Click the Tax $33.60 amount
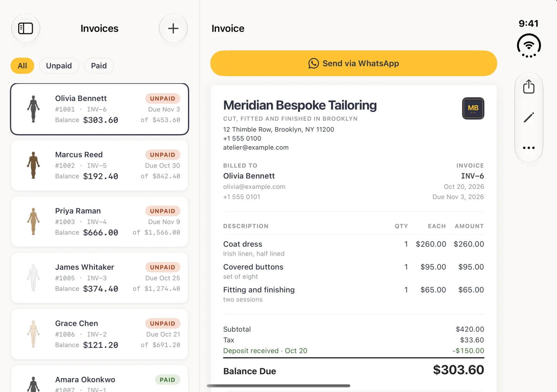 pyautogui.click(x=472, y=340)
